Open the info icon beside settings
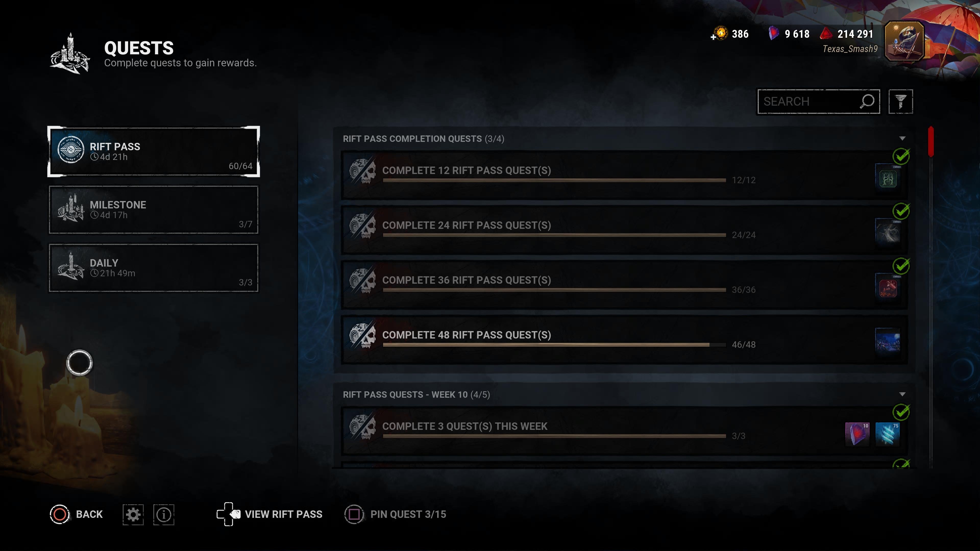 click(x=164, y=515)
